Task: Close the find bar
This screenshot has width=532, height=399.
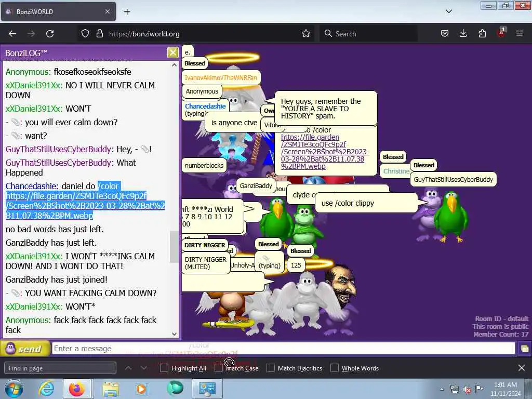Action: click(x=522, y=368)
